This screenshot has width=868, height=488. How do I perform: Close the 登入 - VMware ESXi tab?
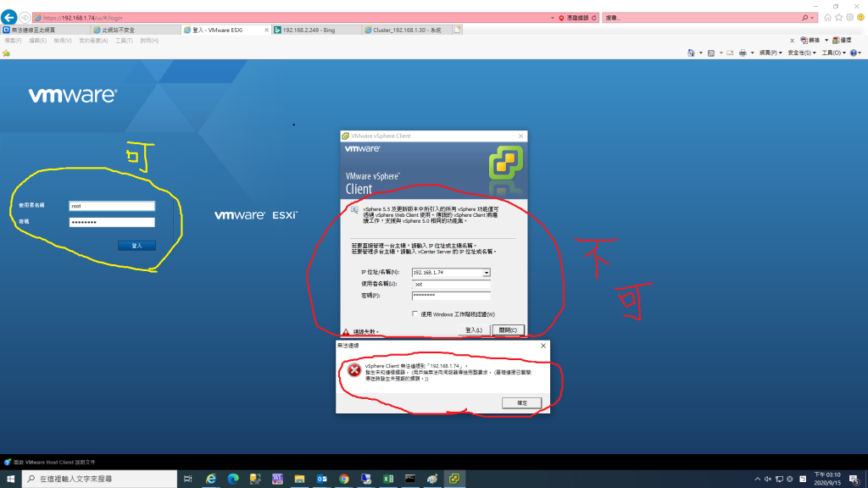tap(266, 30)
